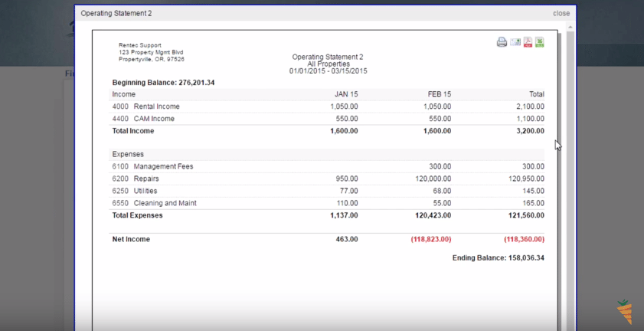Viewport: 644px width, 331px height.
Task: Click the 'Total Income' row label
Action: (133, 131)
